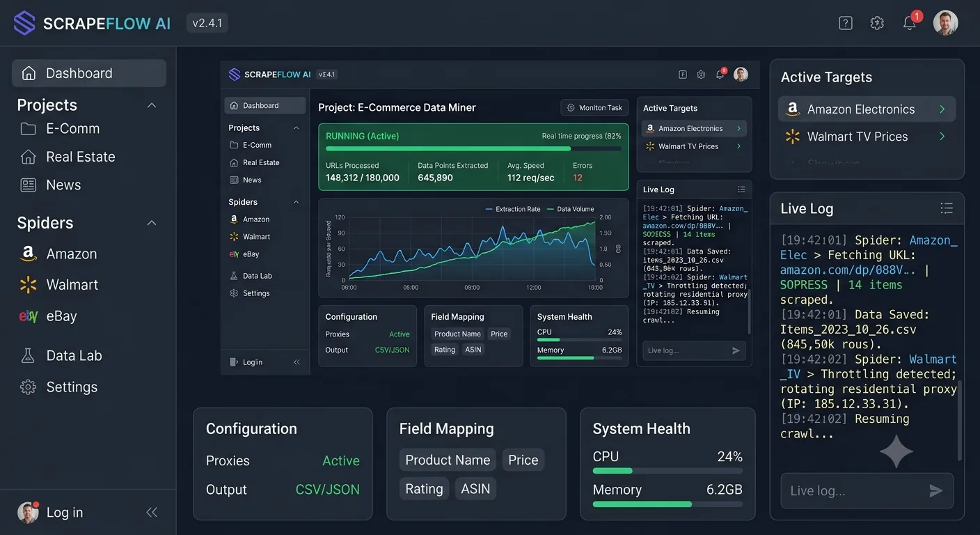Focus Live log... input in the embedded preview

tap(694, 350)
